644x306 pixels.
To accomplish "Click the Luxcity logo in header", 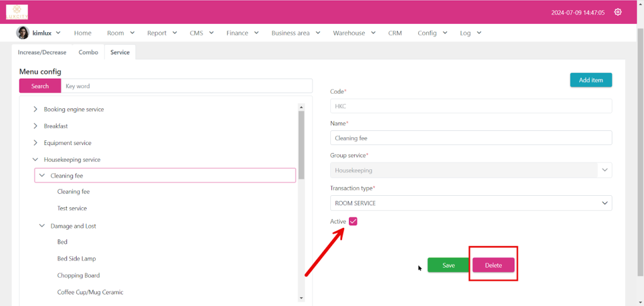I will coord(17,12).
